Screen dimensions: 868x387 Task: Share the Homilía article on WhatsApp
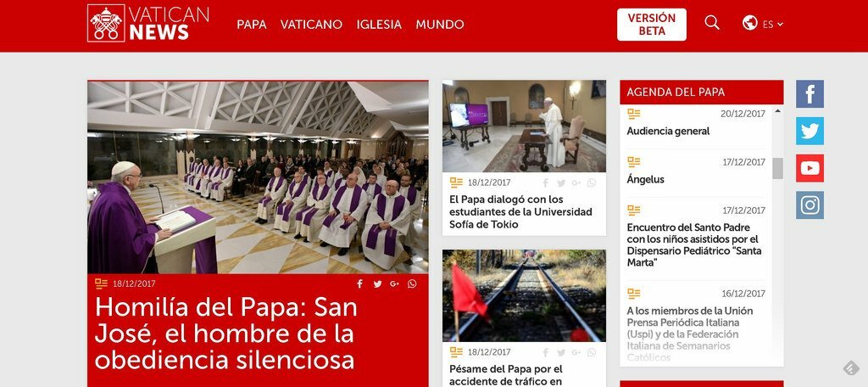click(412, 283)
